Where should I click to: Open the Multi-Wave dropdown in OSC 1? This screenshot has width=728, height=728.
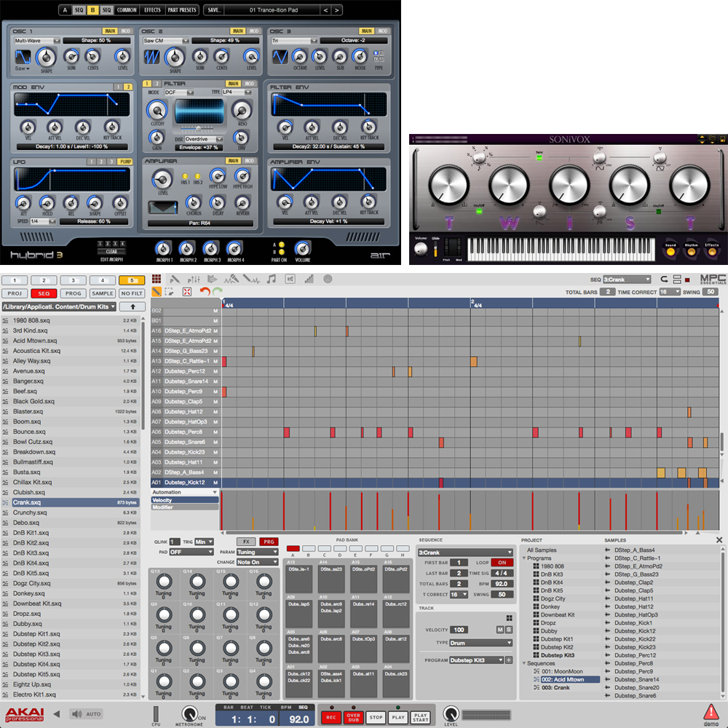pyautogui.click(x=36, y=41)
